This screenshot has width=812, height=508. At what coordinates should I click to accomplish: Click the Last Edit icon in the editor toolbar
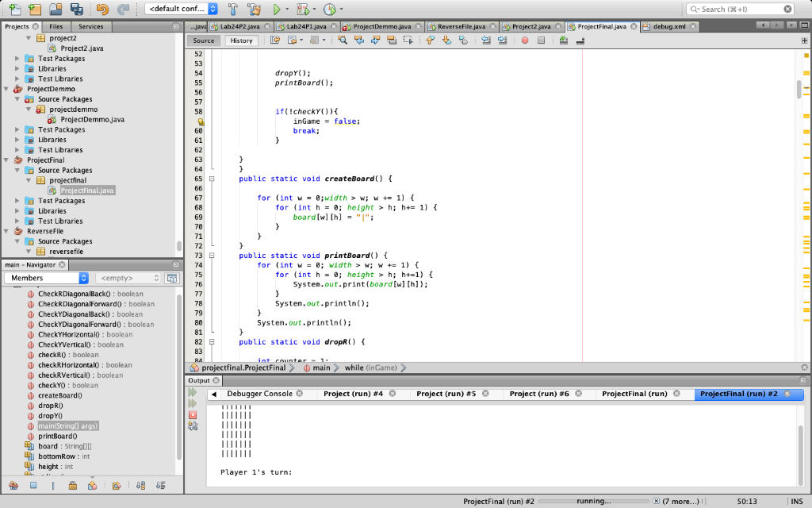(x=275, y=40)
